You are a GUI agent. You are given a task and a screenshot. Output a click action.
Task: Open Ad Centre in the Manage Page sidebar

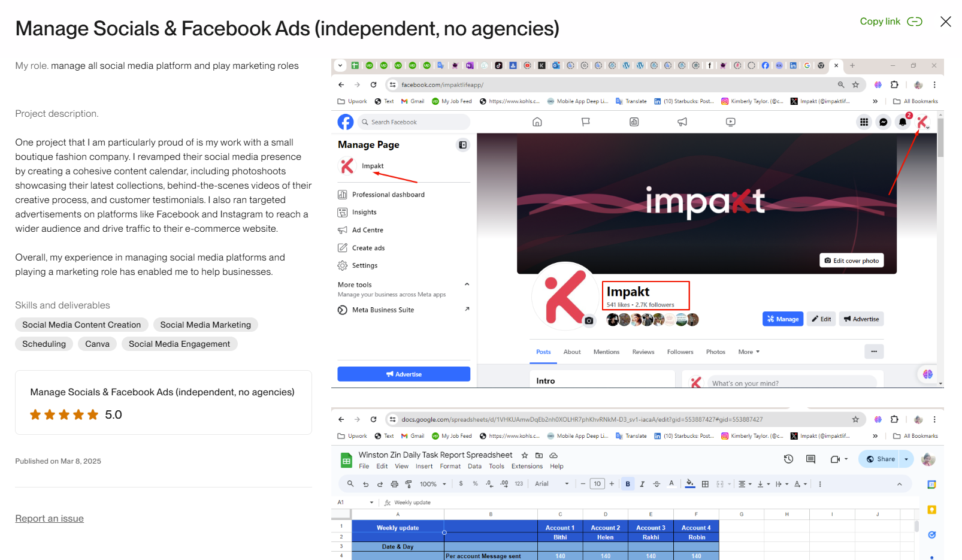tap(361, 230)
